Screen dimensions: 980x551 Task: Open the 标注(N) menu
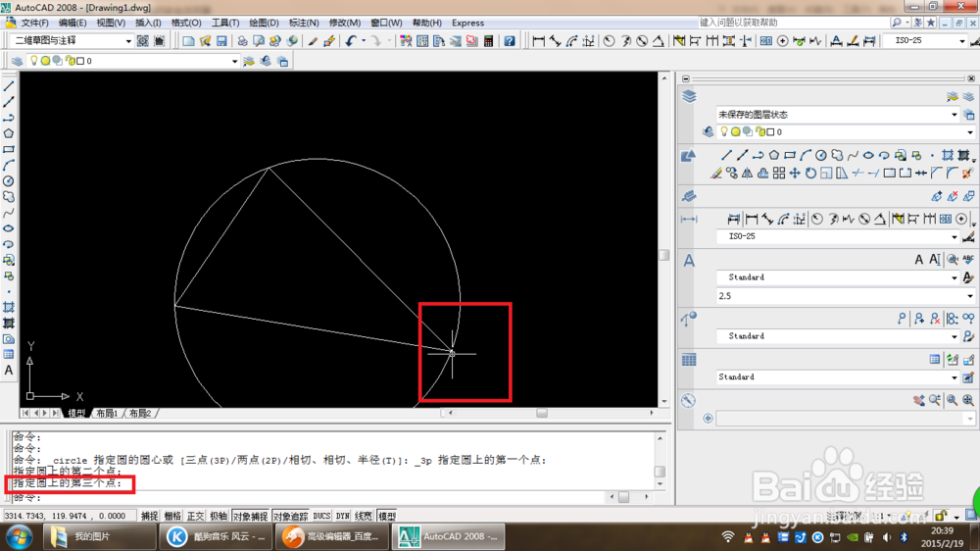(x=304, y=23)
